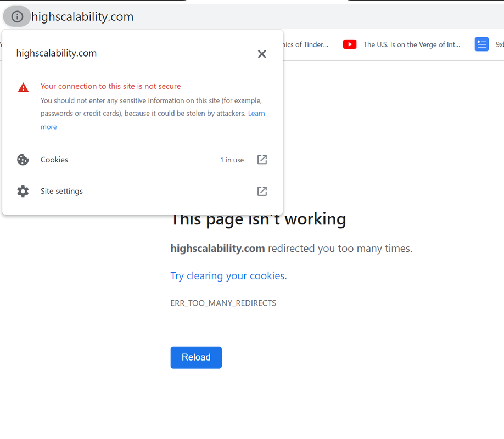Open external link icon next to Cookies
This screenshot has width=504, height=439.
262,159
